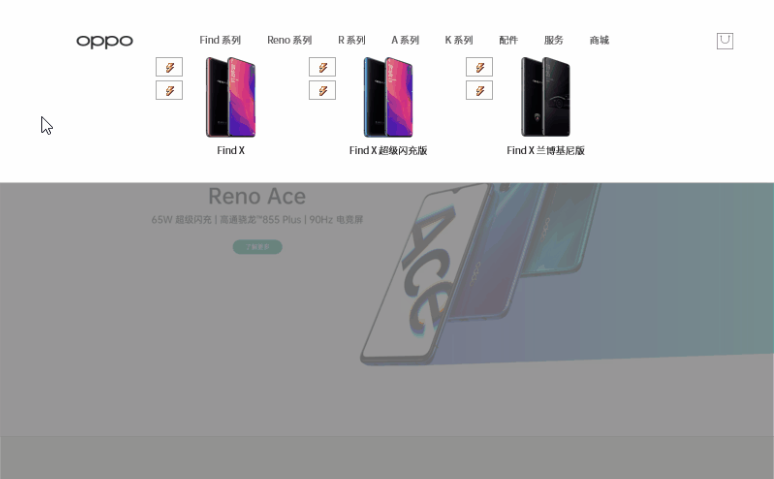Select the Find X phone image
The image size is (774, 479).
(231, 97)
